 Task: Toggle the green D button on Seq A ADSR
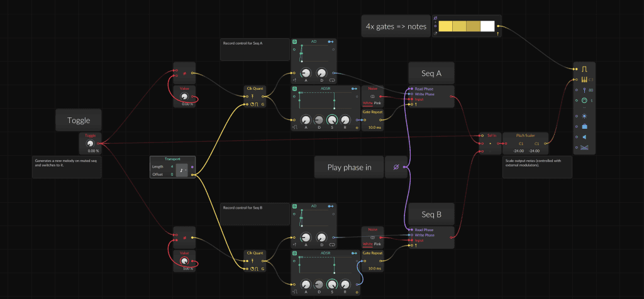click(294, 89)
